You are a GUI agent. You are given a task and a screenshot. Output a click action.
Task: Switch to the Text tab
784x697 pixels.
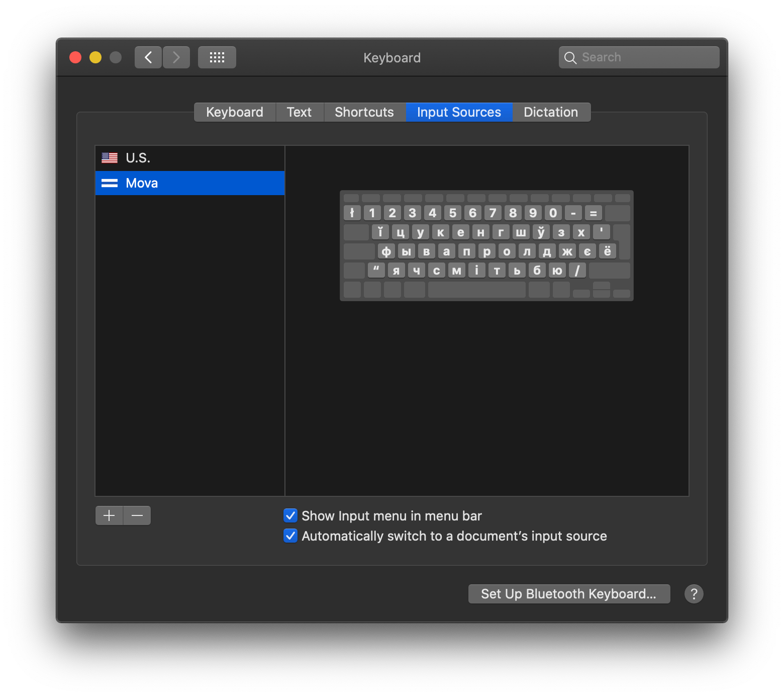coord(300,112)
